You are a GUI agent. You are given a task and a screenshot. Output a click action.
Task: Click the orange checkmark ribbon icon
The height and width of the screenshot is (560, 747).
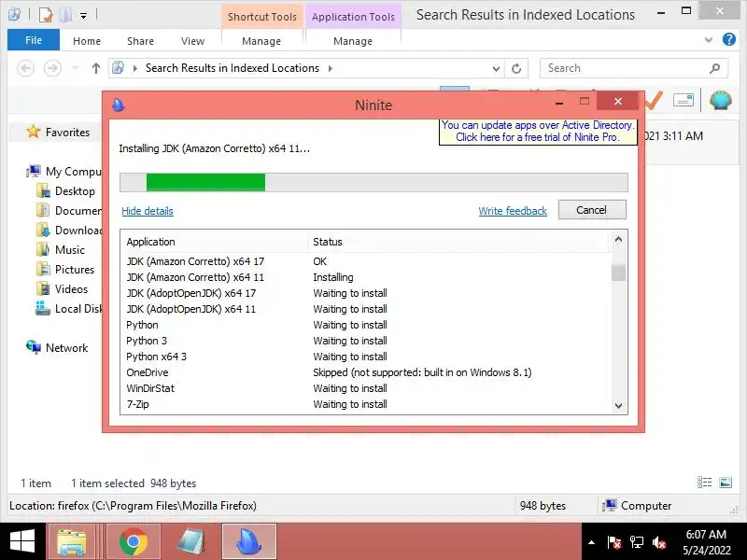coord(654,101)
